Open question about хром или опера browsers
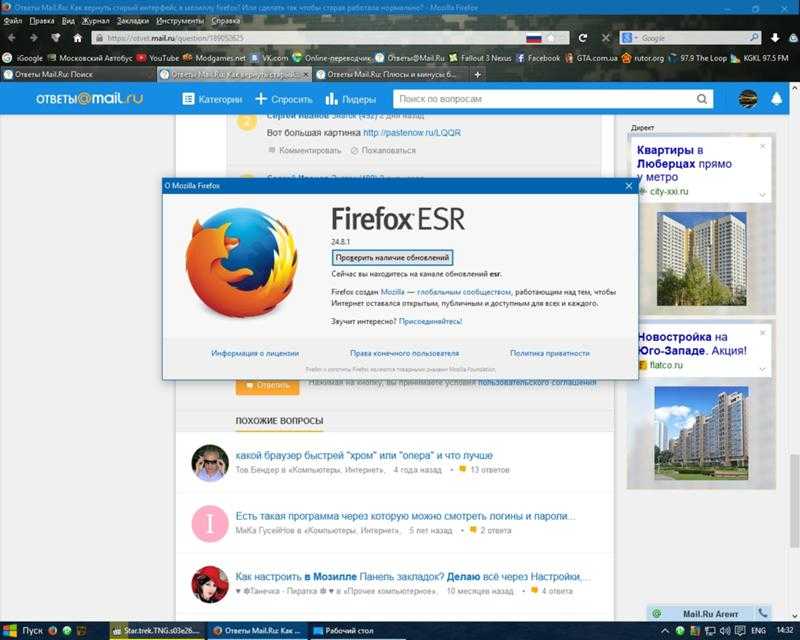Screen dimensions: 800x640 tap(364, 455)
